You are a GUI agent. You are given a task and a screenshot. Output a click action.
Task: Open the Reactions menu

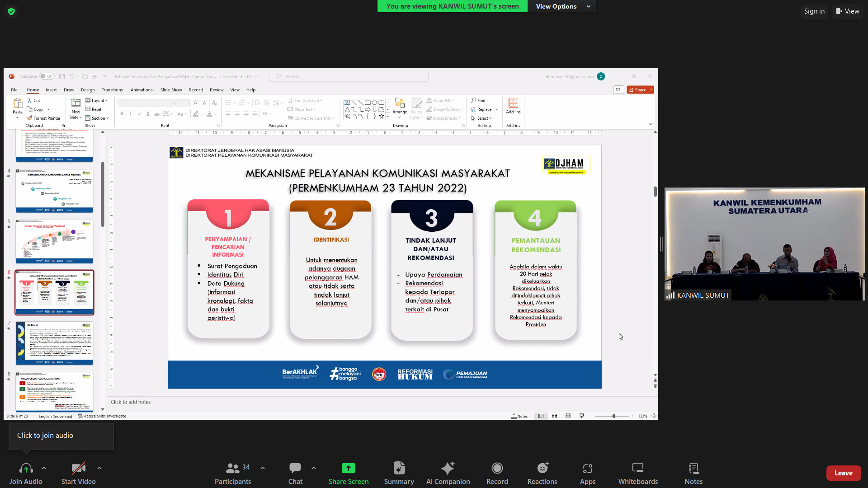click(542, 468)
